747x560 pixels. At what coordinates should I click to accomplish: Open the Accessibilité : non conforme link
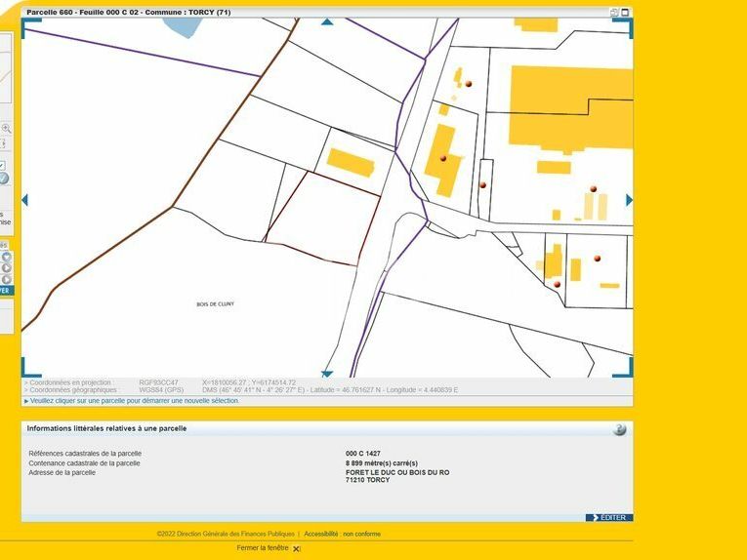(x=342, y=534)
